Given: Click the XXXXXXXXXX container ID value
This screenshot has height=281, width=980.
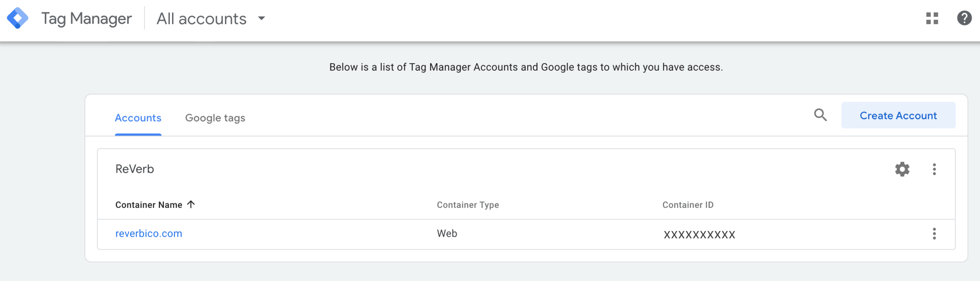Looking at the screenshot, I should point(699,235).
